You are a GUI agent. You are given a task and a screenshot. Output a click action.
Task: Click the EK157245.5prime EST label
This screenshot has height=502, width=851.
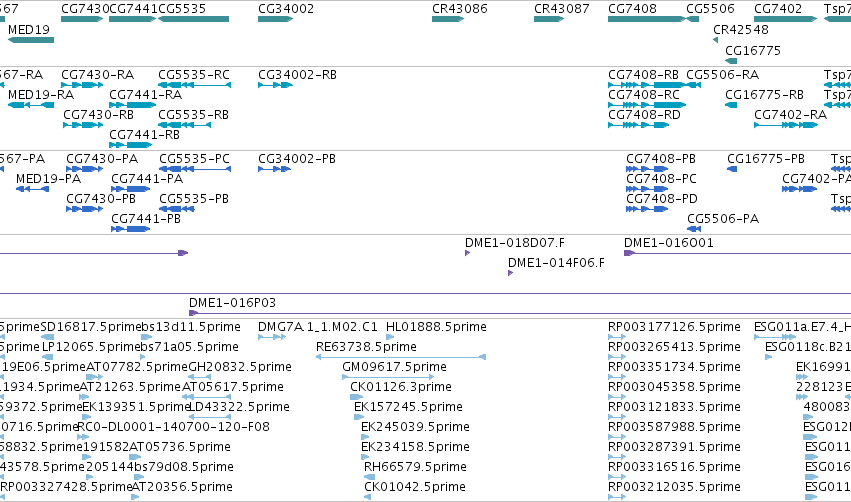pyautogui.click(x=408, y=407)
